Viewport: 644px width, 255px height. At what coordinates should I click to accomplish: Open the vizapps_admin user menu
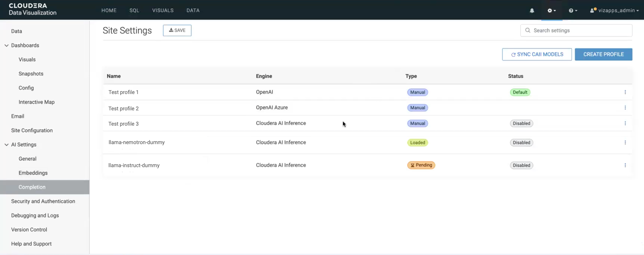614,10
